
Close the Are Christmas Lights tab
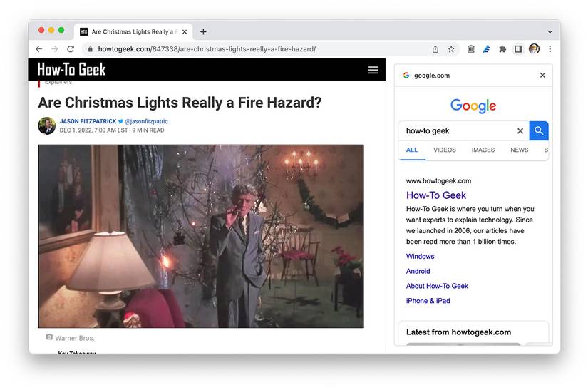(185, 32)
